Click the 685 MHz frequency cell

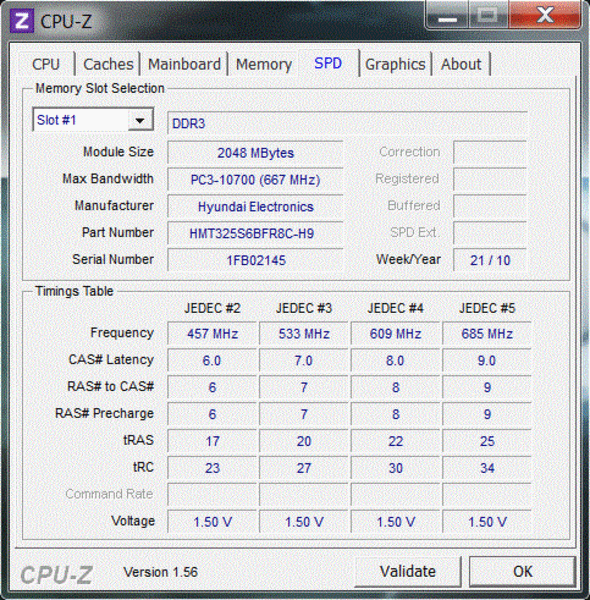tap(487, 334)
